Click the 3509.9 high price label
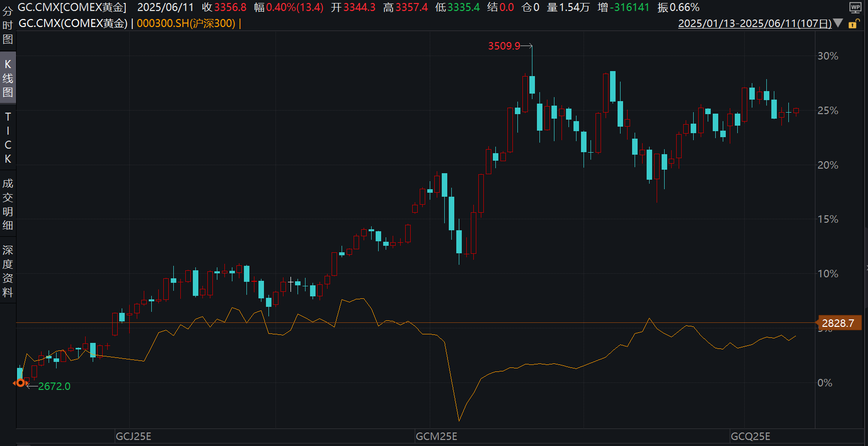Image resolution: width=868 pixels, height=446 pixels. coord(504,46)
